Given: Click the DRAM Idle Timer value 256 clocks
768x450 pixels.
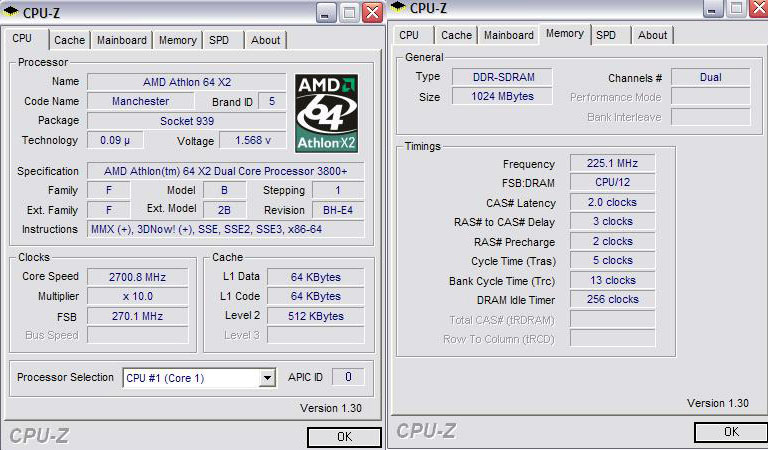Looking at the screenshot, I should coord(613,299).
